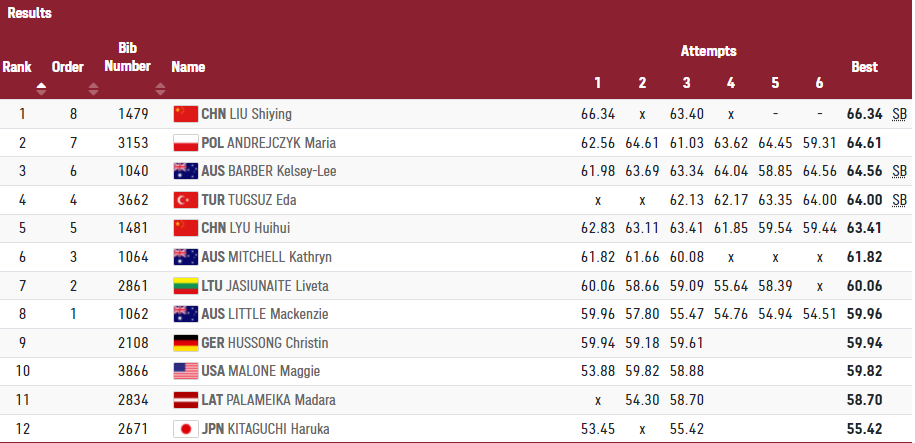Click SB label in TUGSUZ Eda's row
The height and width of the screenshot is (443, 915).
[x=899, y=200]
